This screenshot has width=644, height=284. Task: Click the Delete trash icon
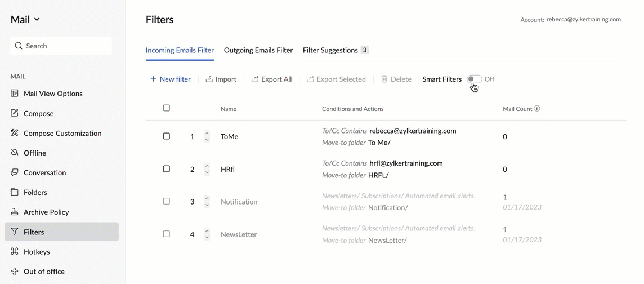(384, 79)
